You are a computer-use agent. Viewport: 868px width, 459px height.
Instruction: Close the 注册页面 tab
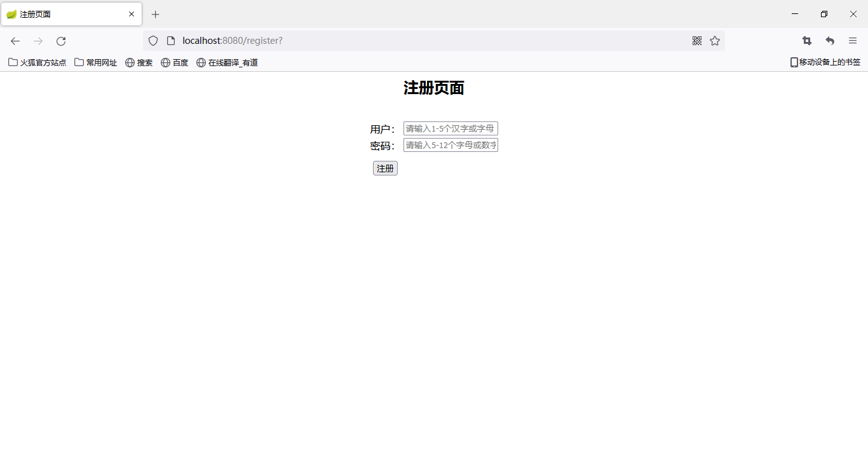(x=132, y=14)
